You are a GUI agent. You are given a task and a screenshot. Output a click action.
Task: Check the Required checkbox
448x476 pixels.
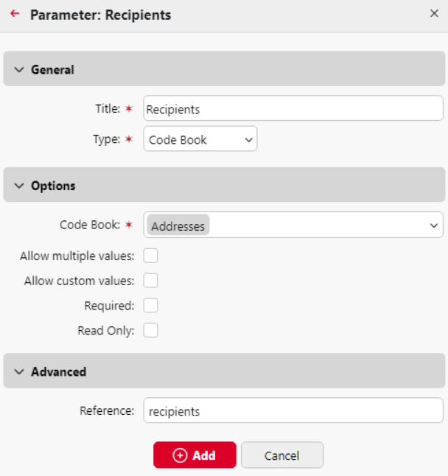(x=151, y=306)
